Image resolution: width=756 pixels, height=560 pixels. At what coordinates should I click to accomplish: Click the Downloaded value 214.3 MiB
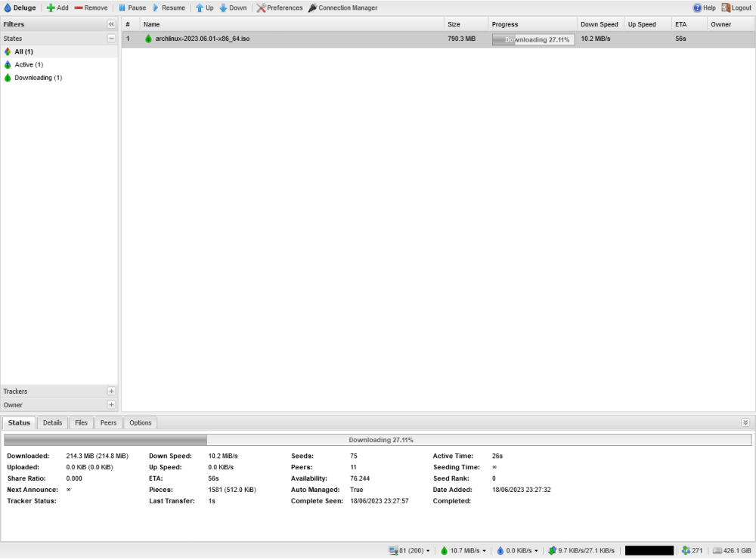point(98,456)
